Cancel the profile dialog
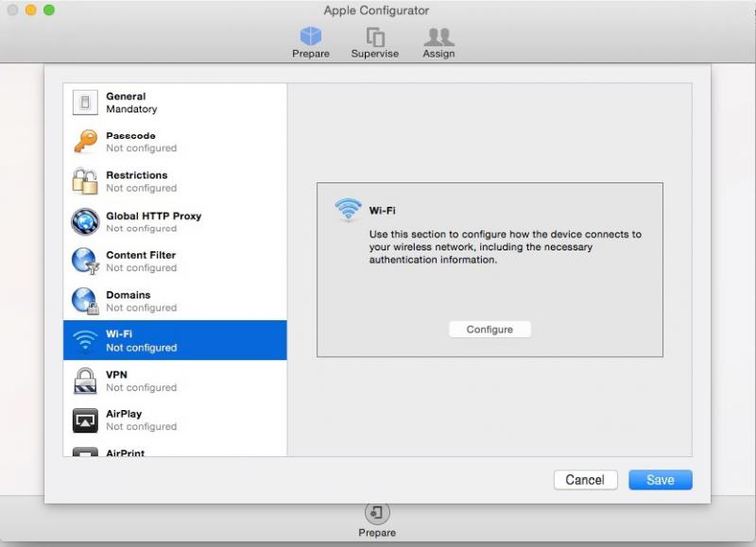 (585, 480)
